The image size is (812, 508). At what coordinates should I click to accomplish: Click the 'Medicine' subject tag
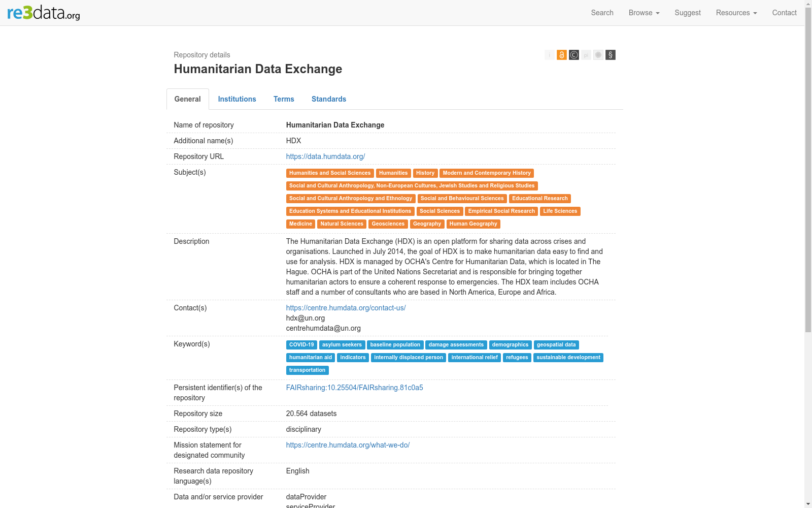click(300, 224)
